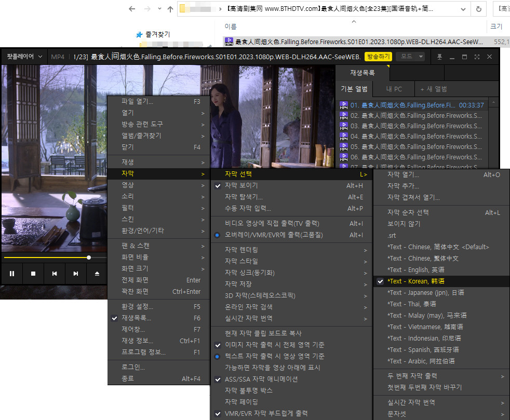510x420 pixels.
Task: Click playlist item 01 MP4 icon
Action: (x=343, y=105)
